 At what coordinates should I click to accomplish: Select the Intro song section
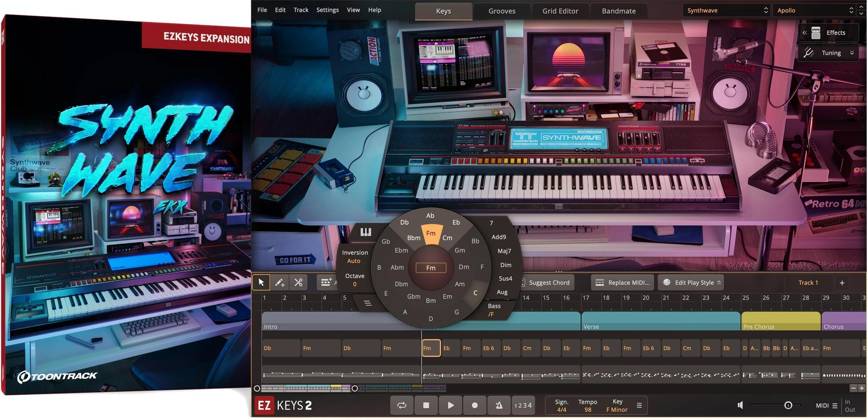tap(341, 321)
